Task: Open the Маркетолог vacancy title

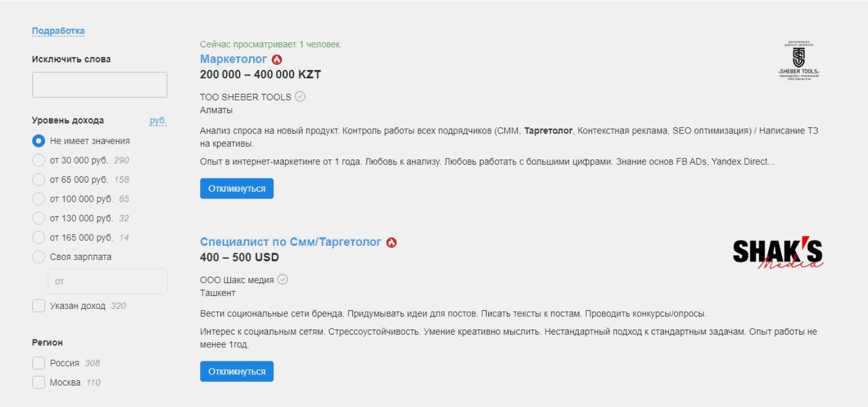Action: coord(233,59)
